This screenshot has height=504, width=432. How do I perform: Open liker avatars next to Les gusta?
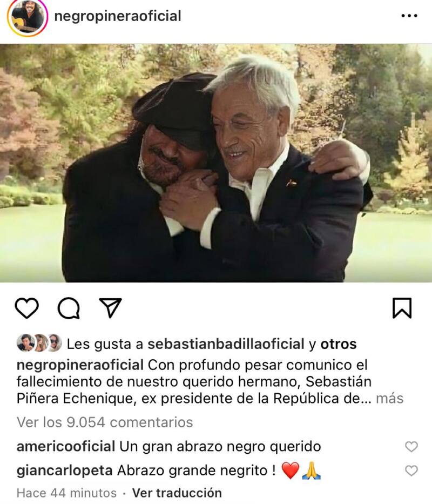pyautogui.click(x=39, y=343)
